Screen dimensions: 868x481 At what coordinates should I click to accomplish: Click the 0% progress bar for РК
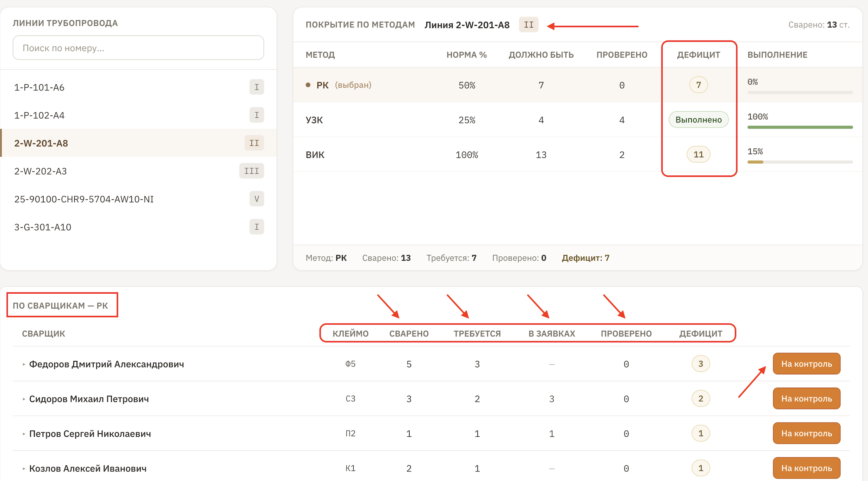800,92
